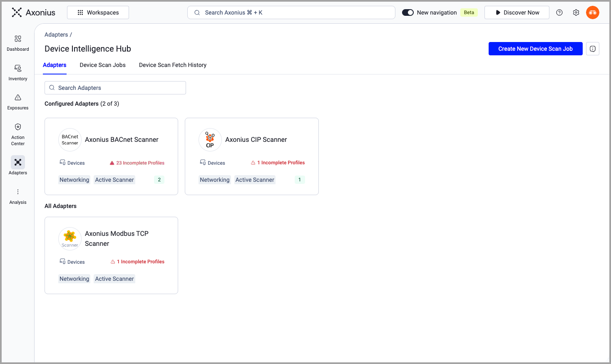Click the Devices icon on Modbus TCP Scanner card
Screen dimensions: 611x364
click(62, 261)
